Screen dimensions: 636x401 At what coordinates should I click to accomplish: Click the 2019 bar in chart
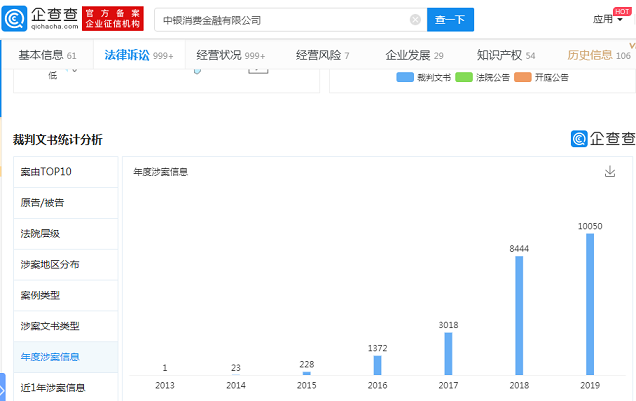(x=590, y=304)
